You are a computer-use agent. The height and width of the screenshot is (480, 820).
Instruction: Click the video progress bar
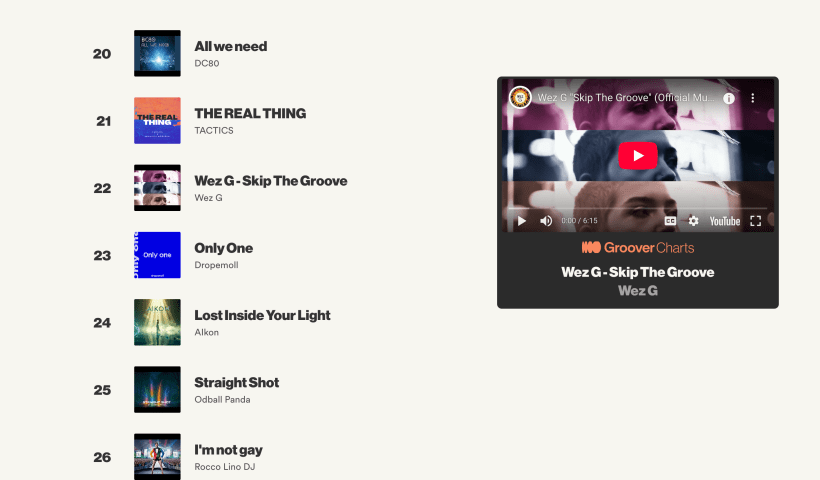point(637,208)
